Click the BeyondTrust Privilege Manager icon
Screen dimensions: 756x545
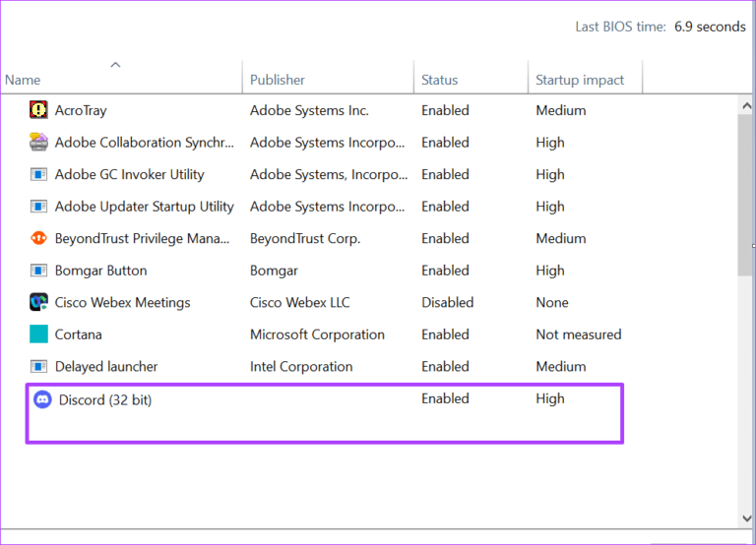point(38,238)
